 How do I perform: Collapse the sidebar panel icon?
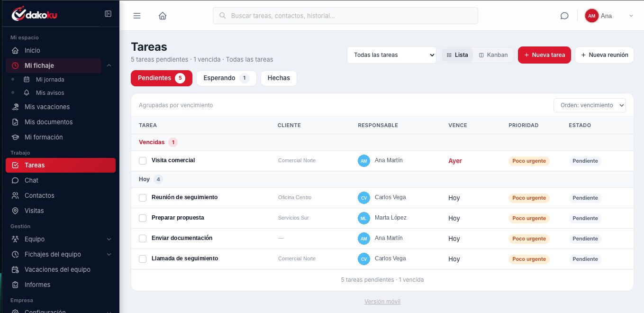click(x=108, y=14)
